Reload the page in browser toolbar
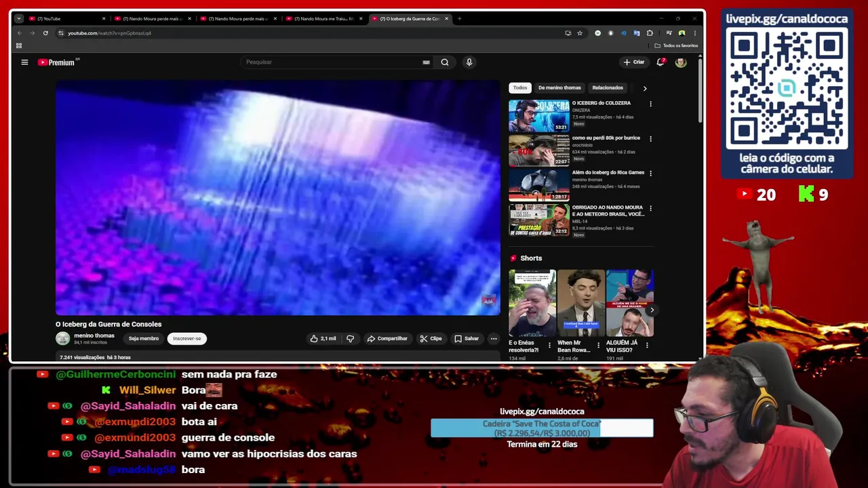The width and height of the screenshot is (868, 488). pyautogui.click(x=45, y=33)
